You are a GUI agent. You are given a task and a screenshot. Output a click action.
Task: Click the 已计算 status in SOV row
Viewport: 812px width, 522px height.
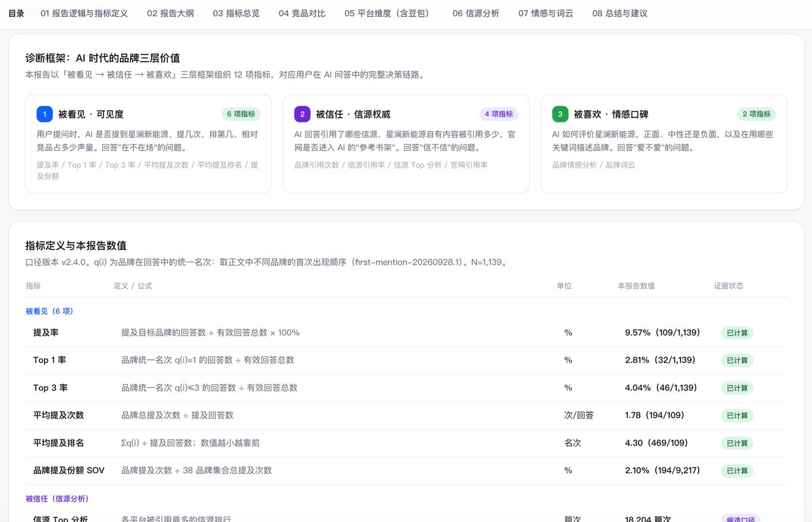(x=737, y=471)
